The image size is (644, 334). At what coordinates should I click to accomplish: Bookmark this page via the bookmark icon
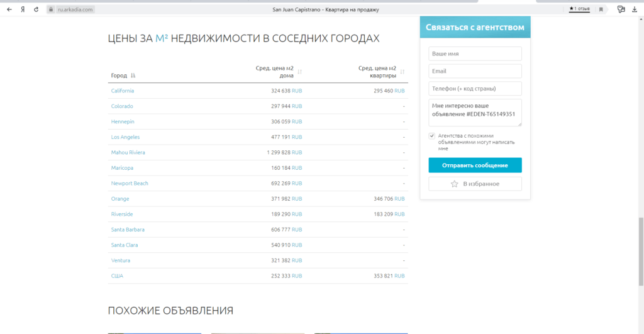pyautogui.click(x=601, y=9)
